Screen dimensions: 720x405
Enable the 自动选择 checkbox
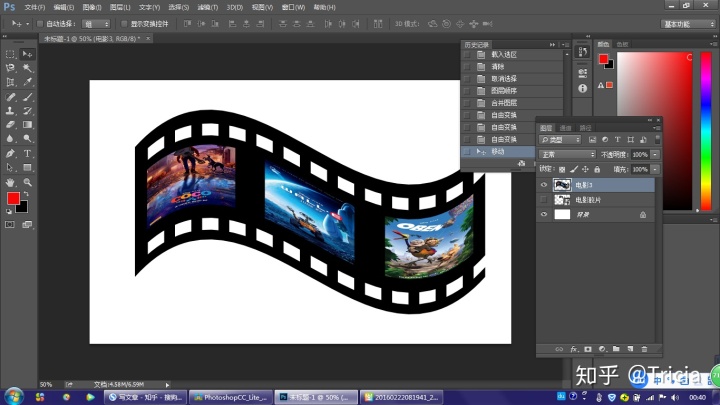pyautogui.click(x=40, y=23)
